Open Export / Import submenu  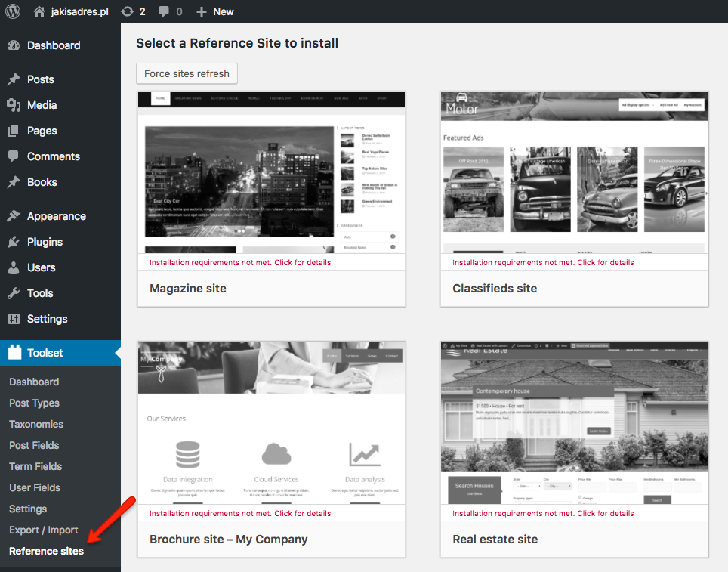click(44, 530)
